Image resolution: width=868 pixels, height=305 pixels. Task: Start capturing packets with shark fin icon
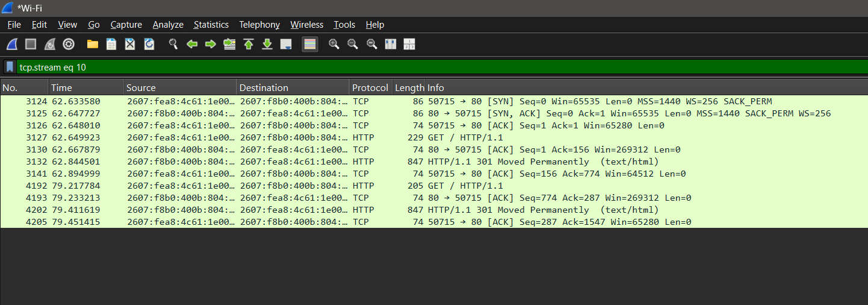coord(12,44)
